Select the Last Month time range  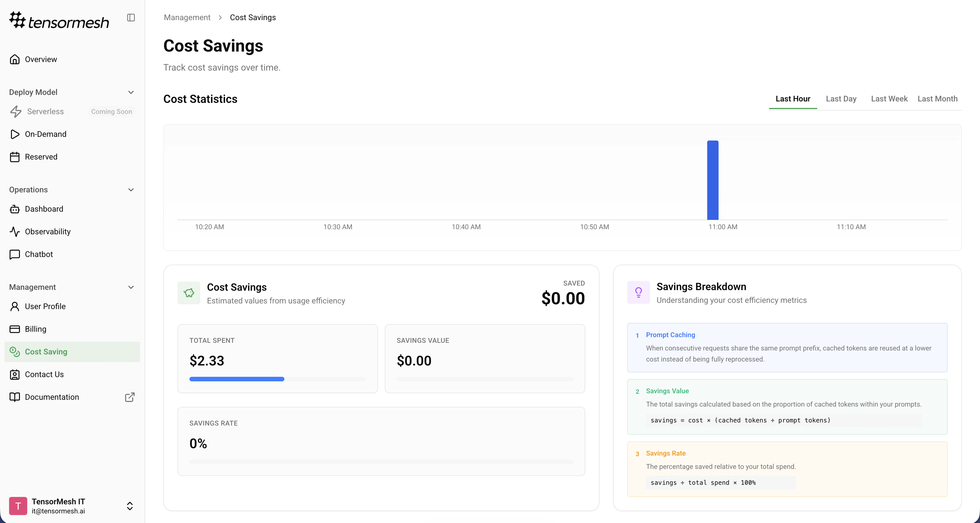(937, 99)
